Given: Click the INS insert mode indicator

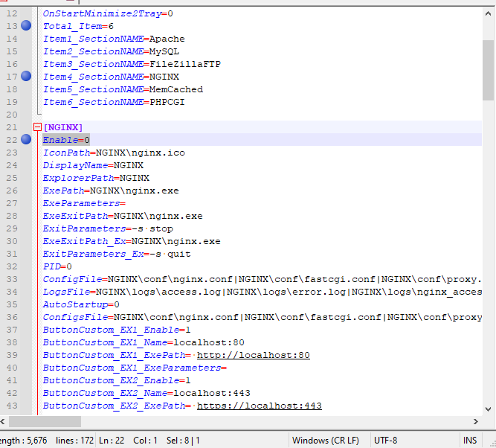Looking at the screenshot, I should coord(470,441).
